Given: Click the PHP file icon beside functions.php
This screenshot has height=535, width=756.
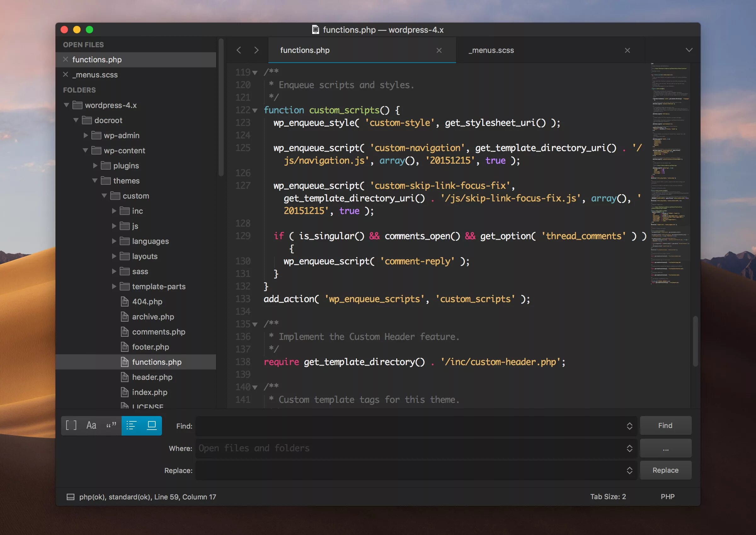Looking at the screenshot, I should [x=124, y=362].
